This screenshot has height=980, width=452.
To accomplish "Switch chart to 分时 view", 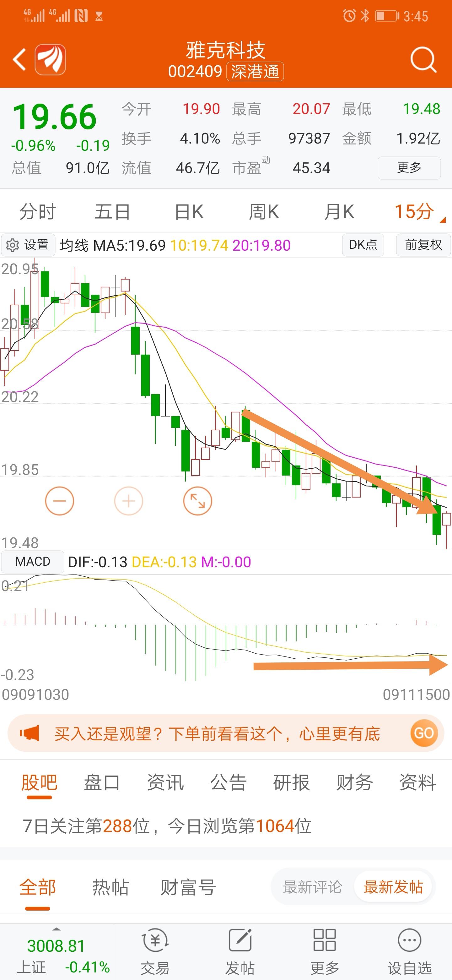I will pos(38,211).
